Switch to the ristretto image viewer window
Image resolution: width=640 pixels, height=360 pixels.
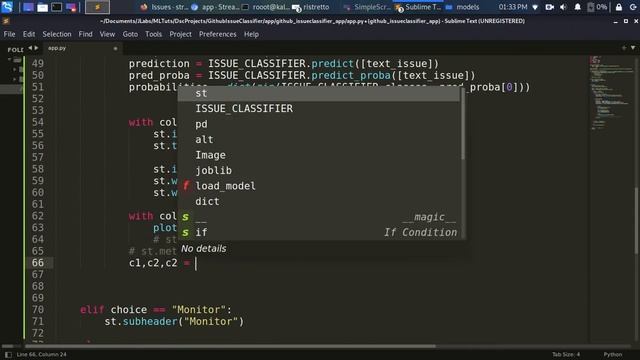point(311,7)
